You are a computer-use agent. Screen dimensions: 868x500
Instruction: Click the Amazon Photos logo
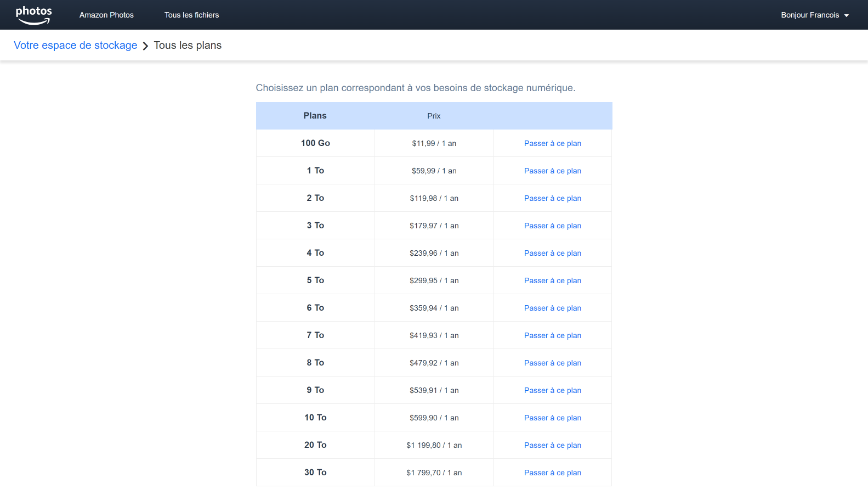(33, 15)
